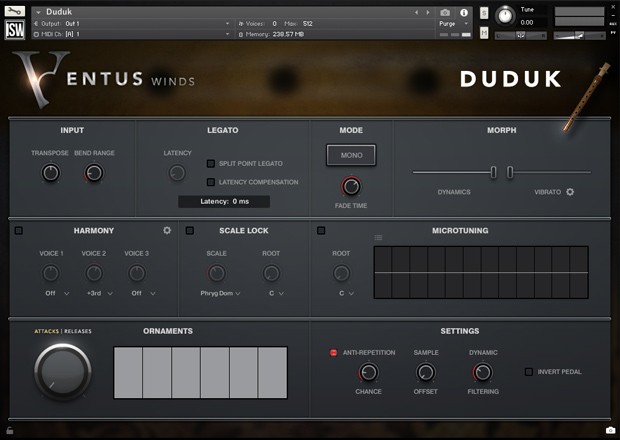Open the Voice 2 +3rd dropdown

pyautogui.click(x=100, y=293)
